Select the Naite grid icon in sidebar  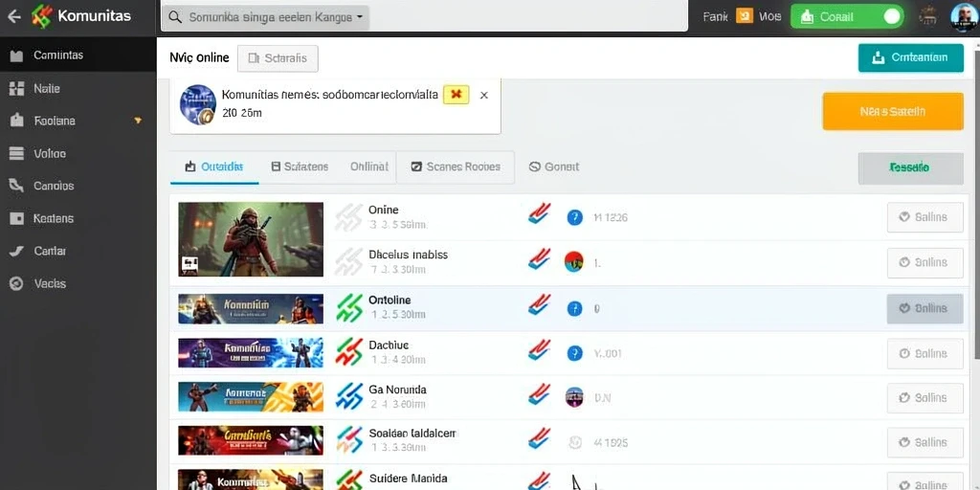[x=17, y=89]
